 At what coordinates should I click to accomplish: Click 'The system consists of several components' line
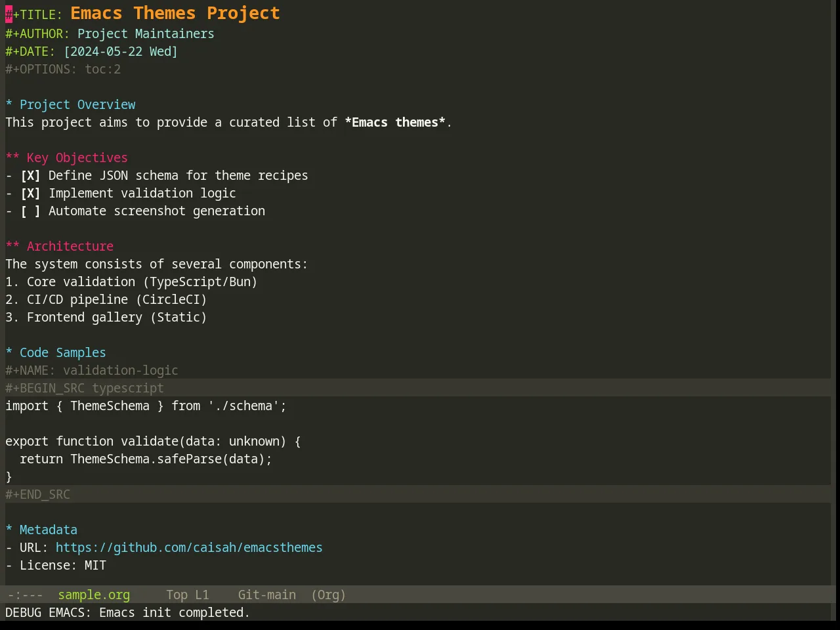click(x=156, y=264)
